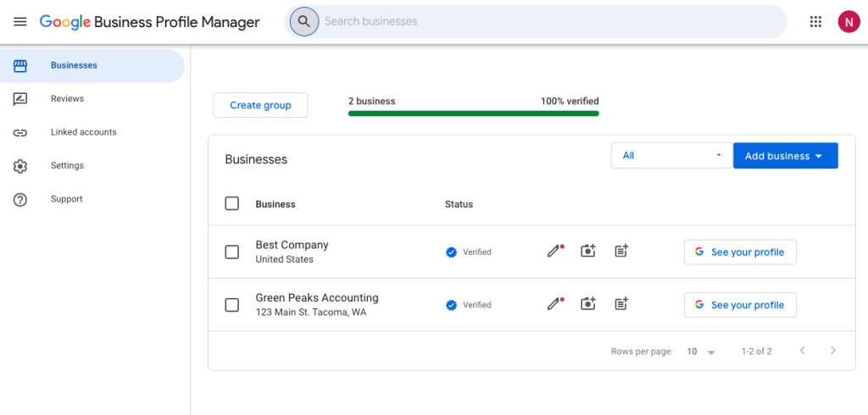Check the Green Peaks Accounting row checkbox
868x415 pixels.
click(232, 305)
